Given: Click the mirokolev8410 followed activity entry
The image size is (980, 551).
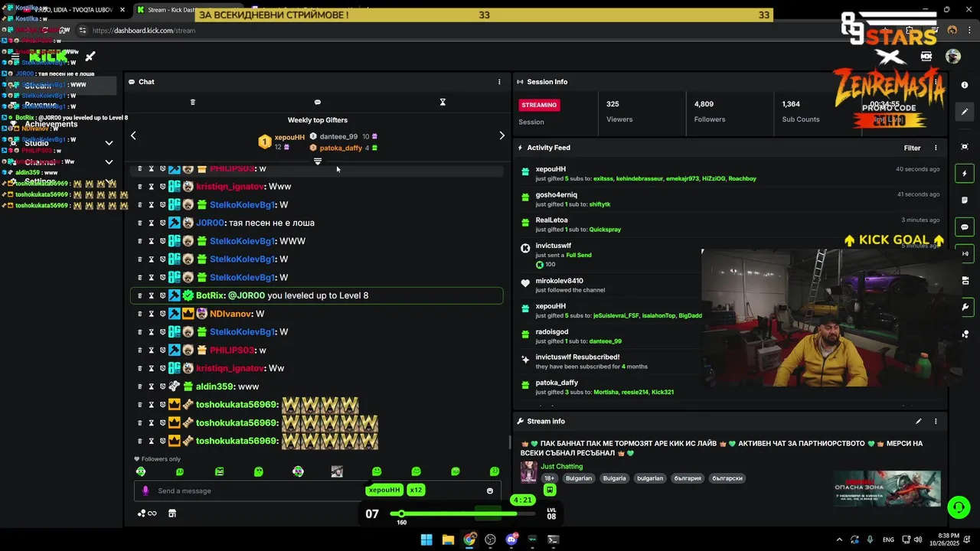Looking at the screenshot, I should click(609, 285).
